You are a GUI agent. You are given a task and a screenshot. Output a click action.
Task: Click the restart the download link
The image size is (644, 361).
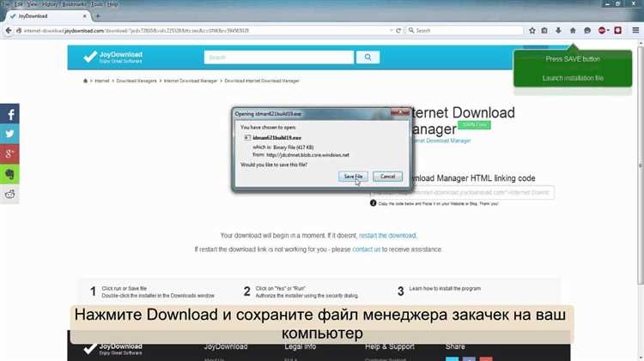point(387,236)
